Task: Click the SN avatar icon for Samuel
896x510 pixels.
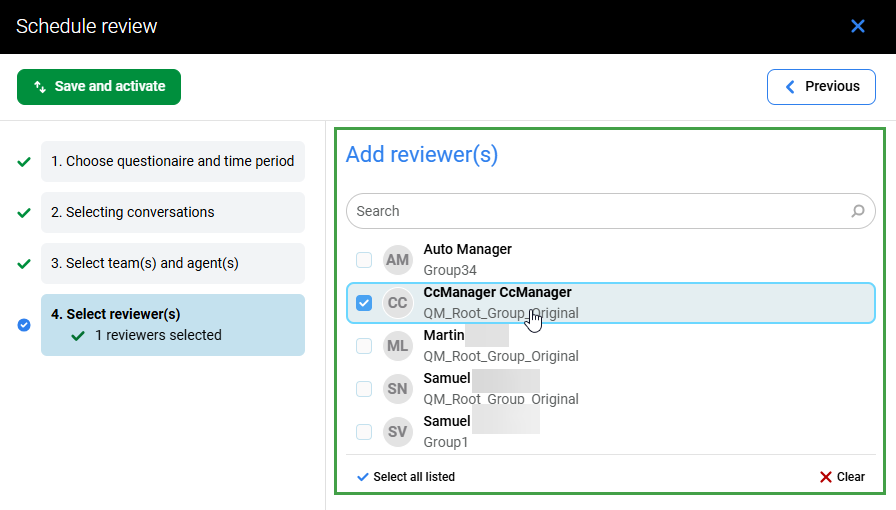Action: coord(398,389)
